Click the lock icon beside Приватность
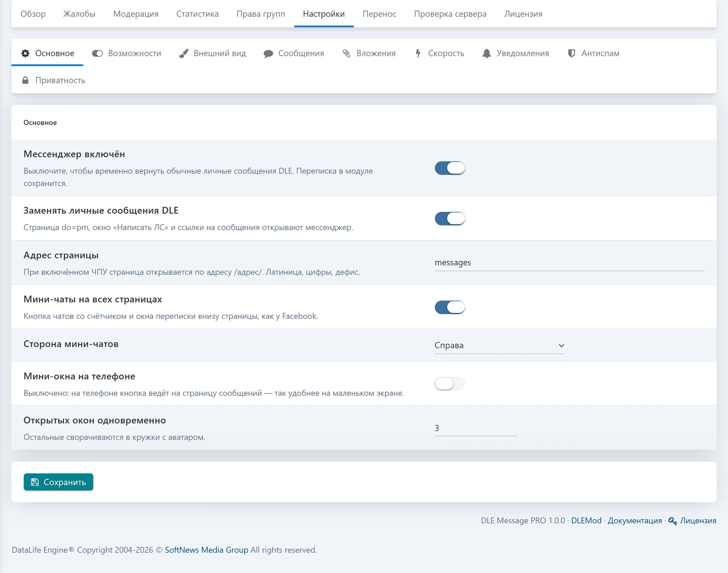The height and width of the screenshot is (573, 728). point(25,80)
